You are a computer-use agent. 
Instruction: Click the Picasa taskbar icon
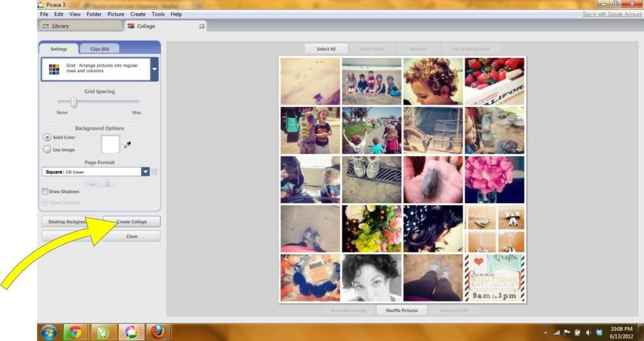[x=130, y=332]
